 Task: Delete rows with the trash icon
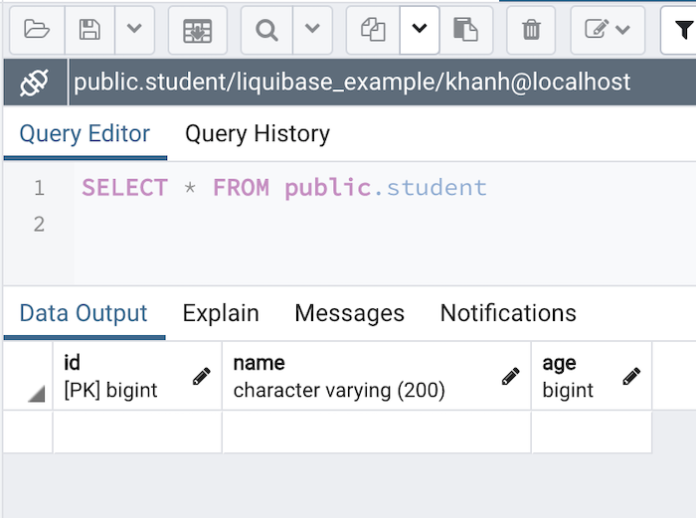pos(531,30)
